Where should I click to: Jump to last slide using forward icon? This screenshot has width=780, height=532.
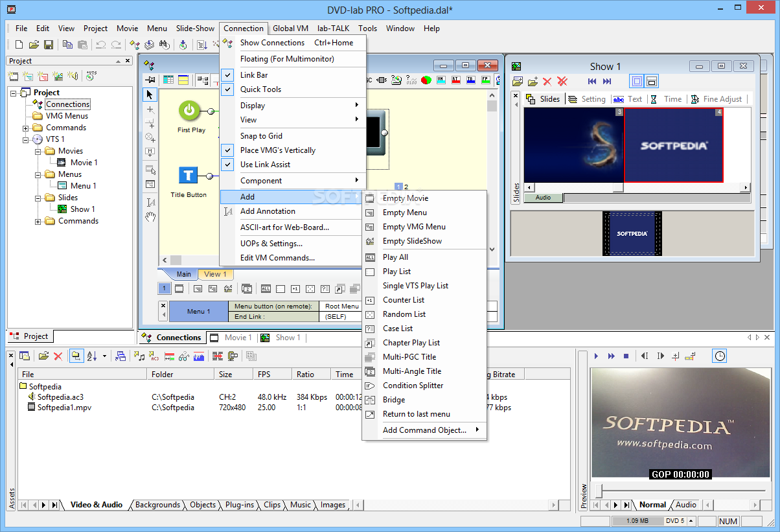(x=607, y=82)
